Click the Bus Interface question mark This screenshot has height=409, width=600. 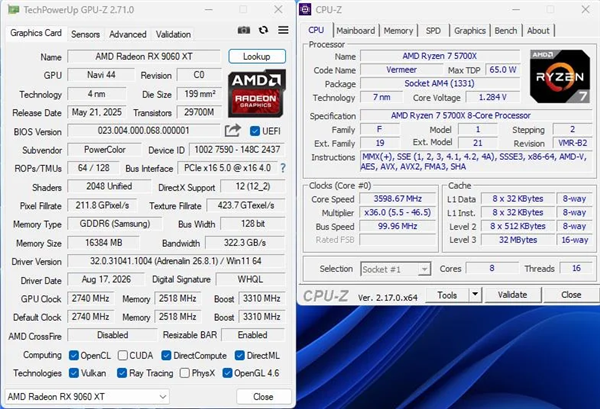[283, 168]
